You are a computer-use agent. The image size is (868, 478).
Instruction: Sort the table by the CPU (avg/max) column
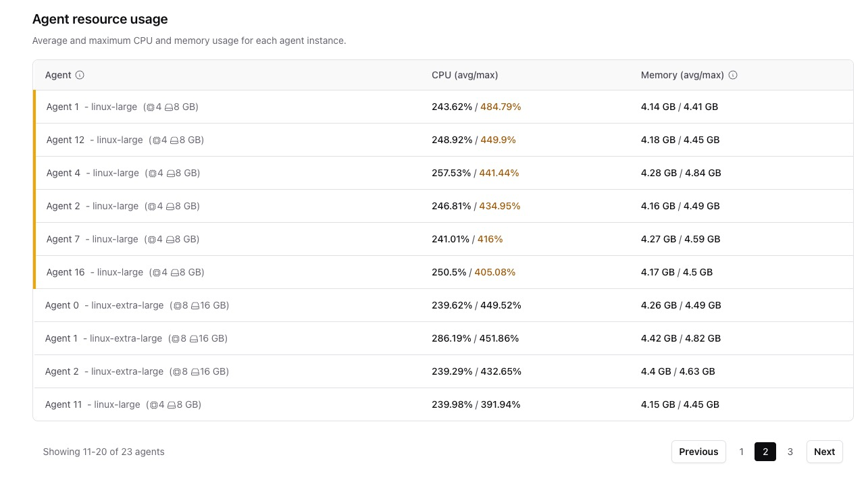[465, 75]
